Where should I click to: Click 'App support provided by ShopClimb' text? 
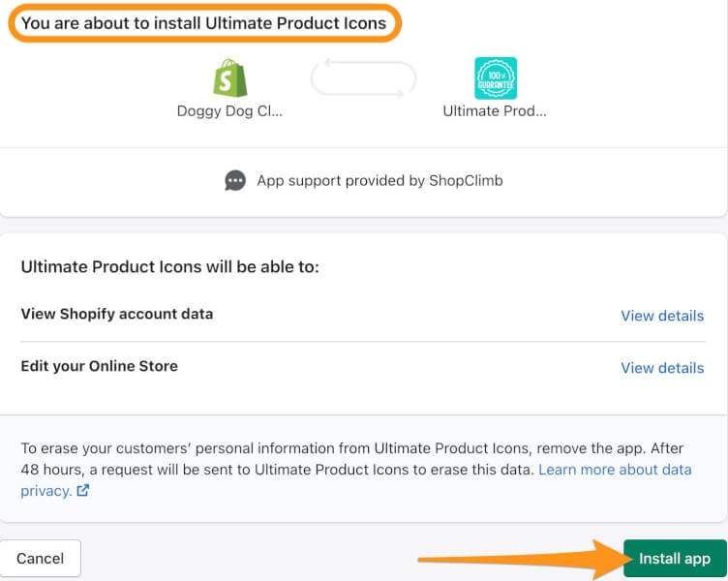[x=379, y=181]
